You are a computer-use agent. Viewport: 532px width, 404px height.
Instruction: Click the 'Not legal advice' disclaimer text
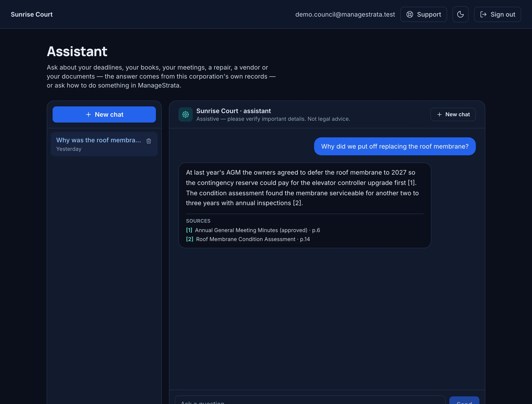[329, 119]
